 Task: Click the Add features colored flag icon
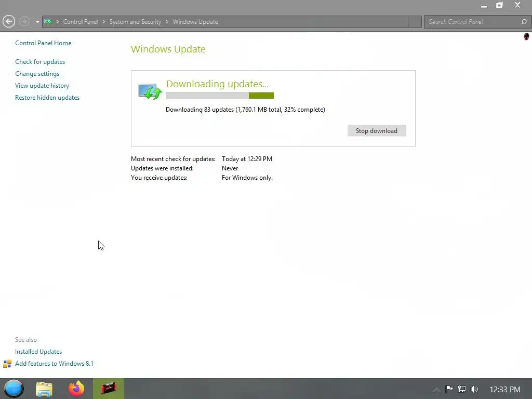tap(7, 364)
